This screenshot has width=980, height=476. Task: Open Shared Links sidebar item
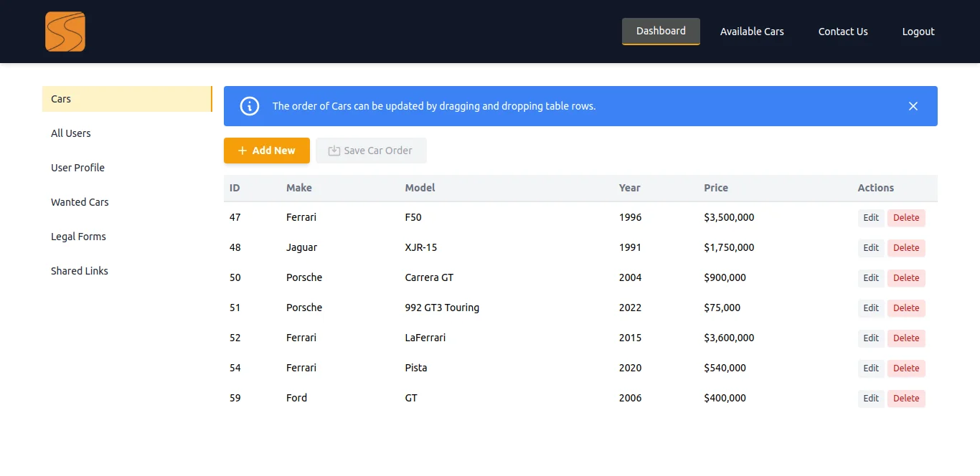pos(127,271)
